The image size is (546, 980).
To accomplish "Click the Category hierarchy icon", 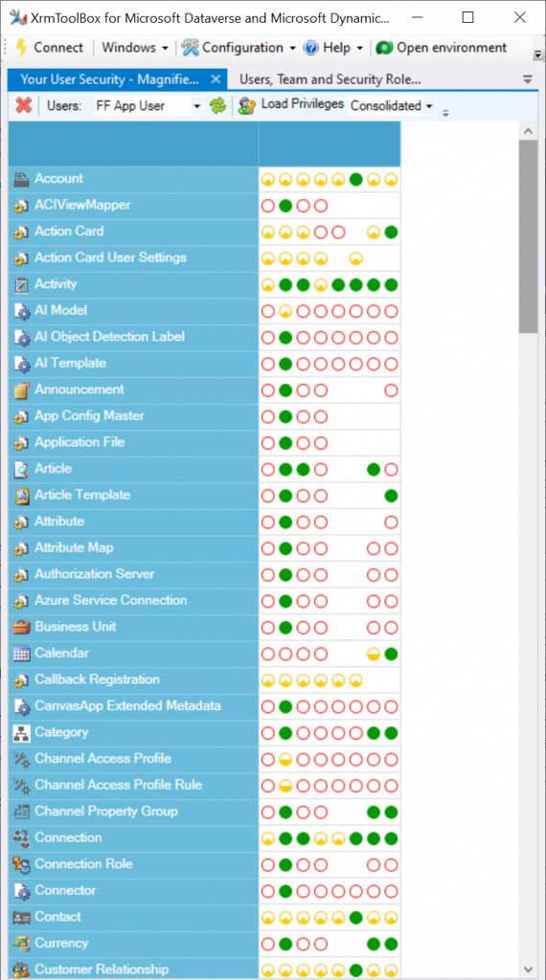I will 22,732.
